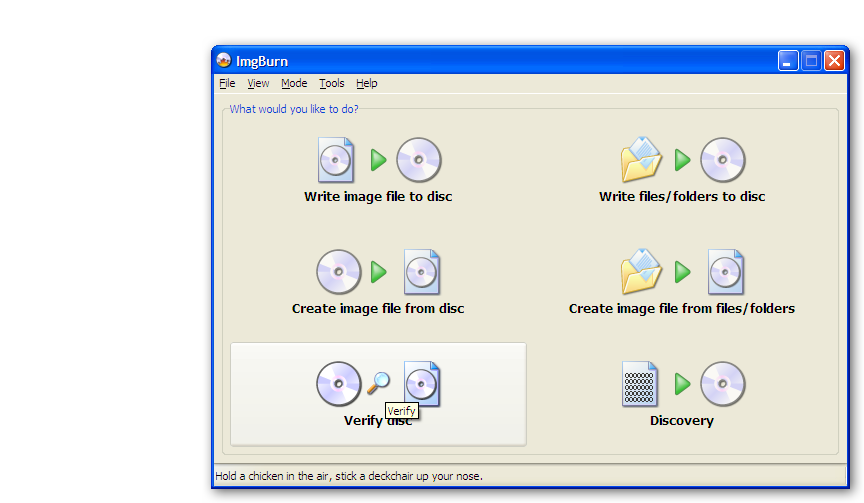864x503 pixels.
Task: Click the disc icon in Verify disc
Action: tap(339, 383)
